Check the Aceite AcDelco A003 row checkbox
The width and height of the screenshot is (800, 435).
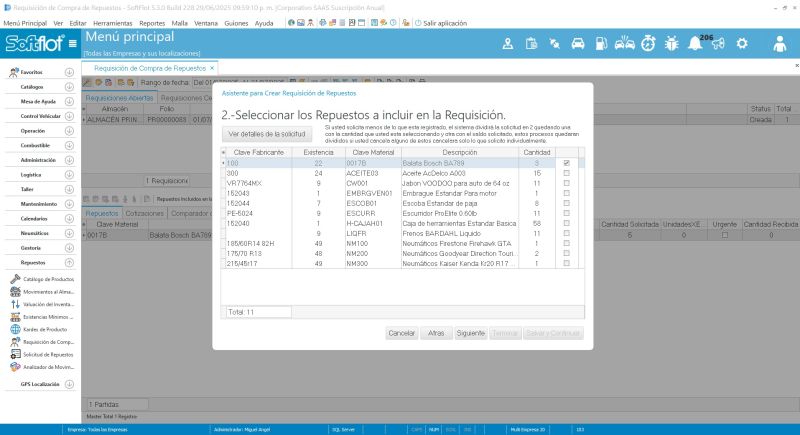coord(567,173)
